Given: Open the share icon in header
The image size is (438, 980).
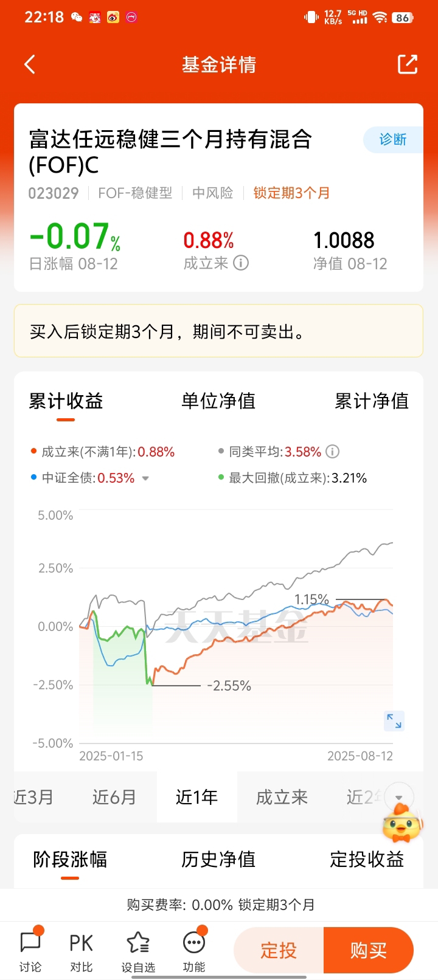Looking at the screenshot, I should (408, 64).
